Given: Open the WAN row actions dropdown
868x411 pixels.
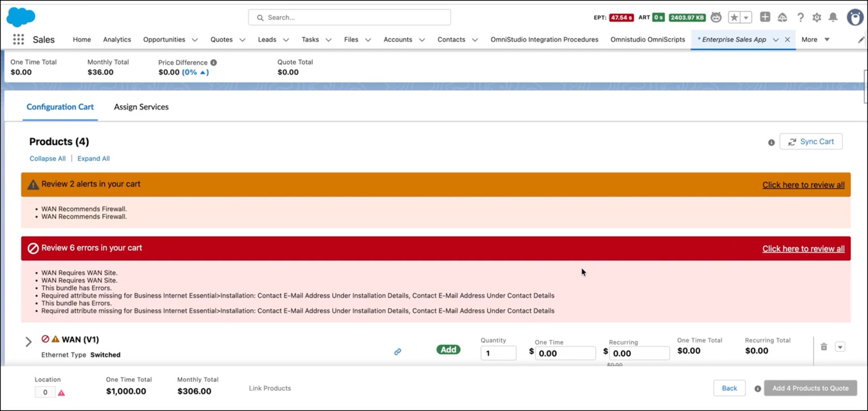Looking at the screenshot, I should click(840, 346).
